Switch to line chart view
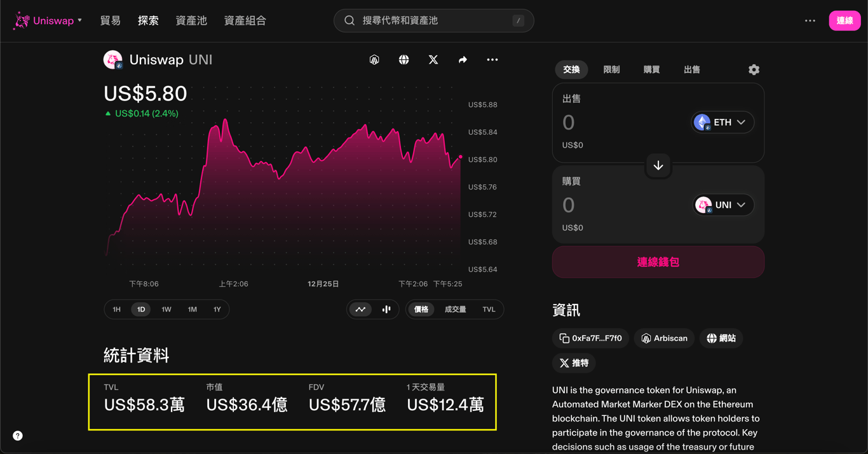This screenshot has width=868, height=454. (x=360, y=310)
